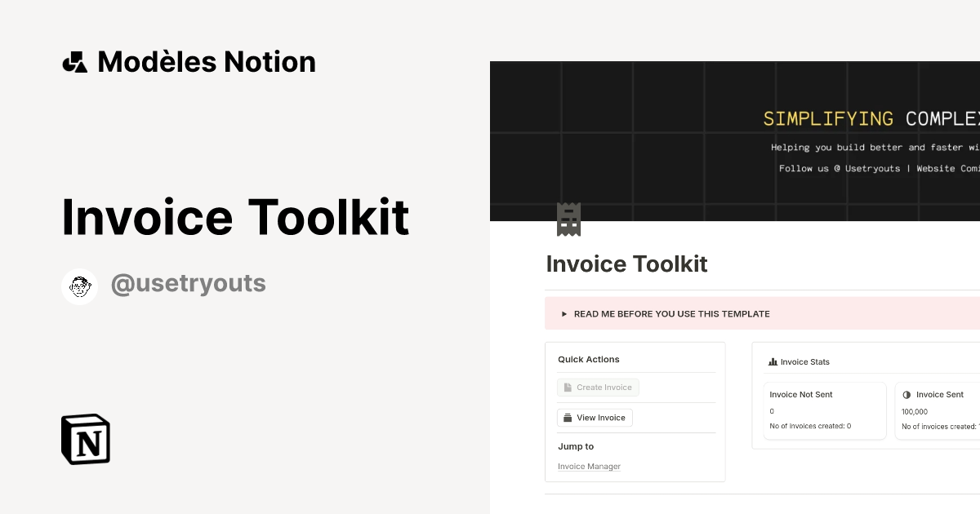Click the Modèles Notion logo icon

[x=76, y=61]
